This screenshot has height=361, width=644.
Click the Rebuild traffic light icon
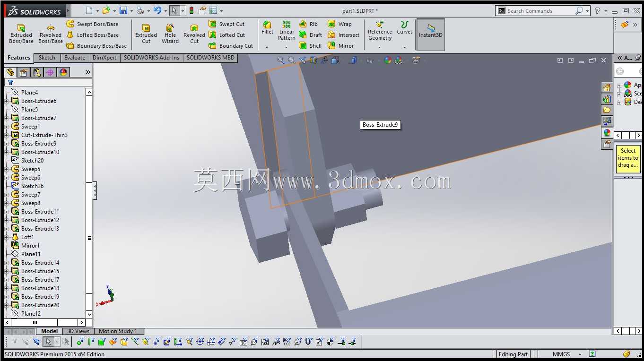(x=191, y=10)
